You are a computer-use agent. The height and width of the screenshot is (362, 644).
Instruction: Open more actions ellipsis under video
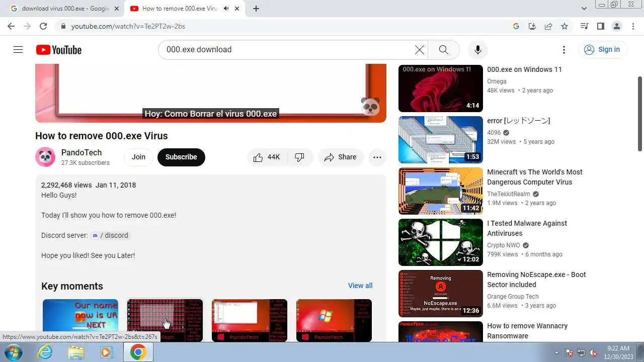pos(377,157)
